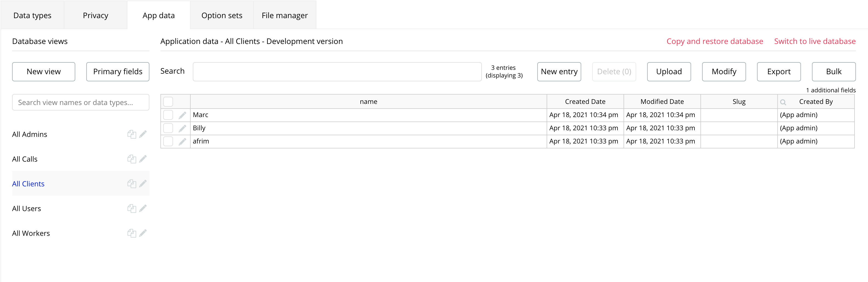Viewport: 868px width, 282px height.
Task: Click the New entry button
Action: 559,71
